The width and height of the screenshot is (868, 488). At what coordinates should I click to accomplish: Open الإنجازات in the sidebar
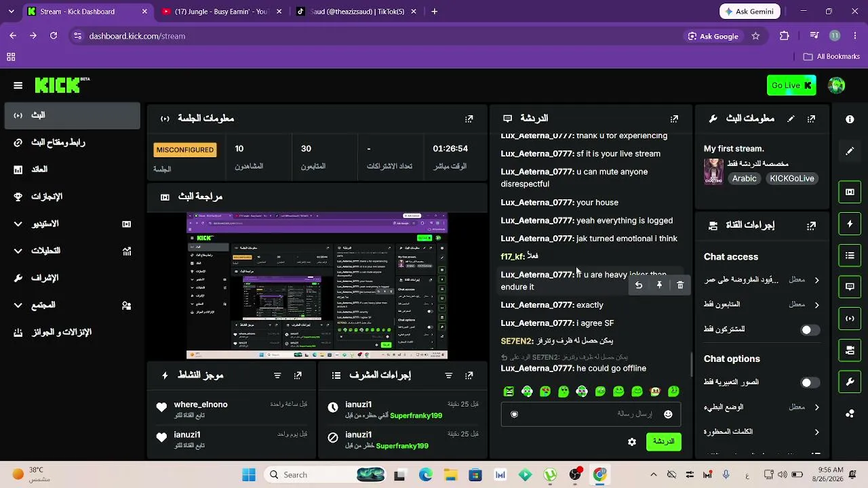tap(72, 197)
